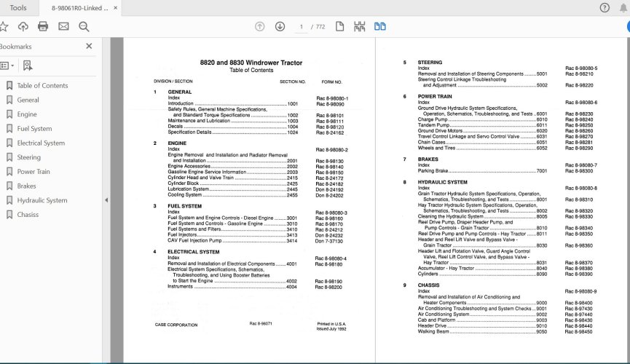Click the Charge Pump 6010 entry
Image resolution: width=630 pixels, height=364 pixels.
tap(483, 119)
